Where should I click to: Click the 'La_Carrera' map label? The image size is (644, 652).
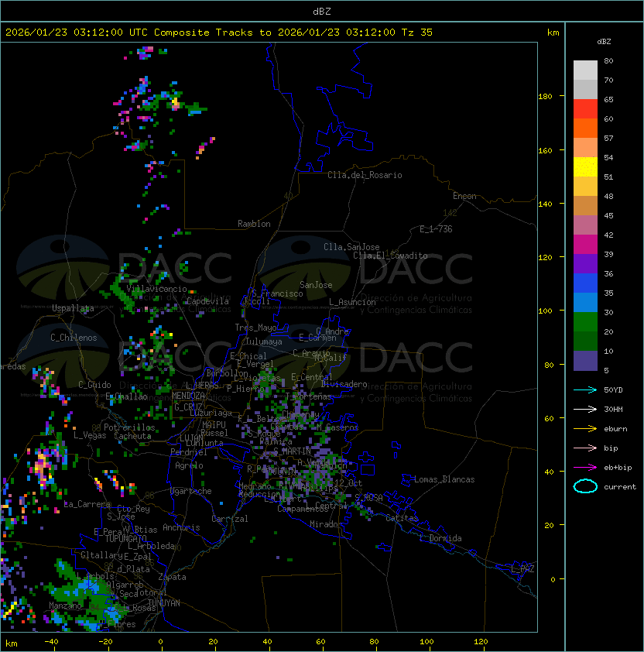tap(87, 504)
